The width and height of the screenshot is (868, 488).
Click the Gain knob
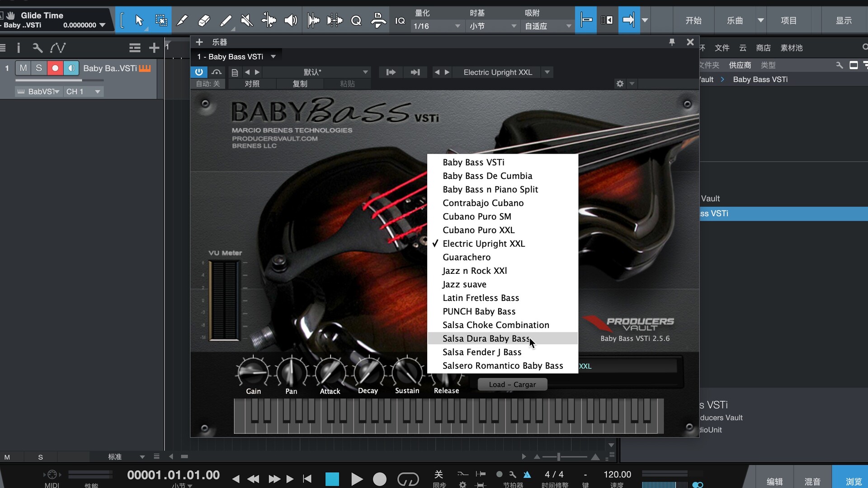coord(253,373)
